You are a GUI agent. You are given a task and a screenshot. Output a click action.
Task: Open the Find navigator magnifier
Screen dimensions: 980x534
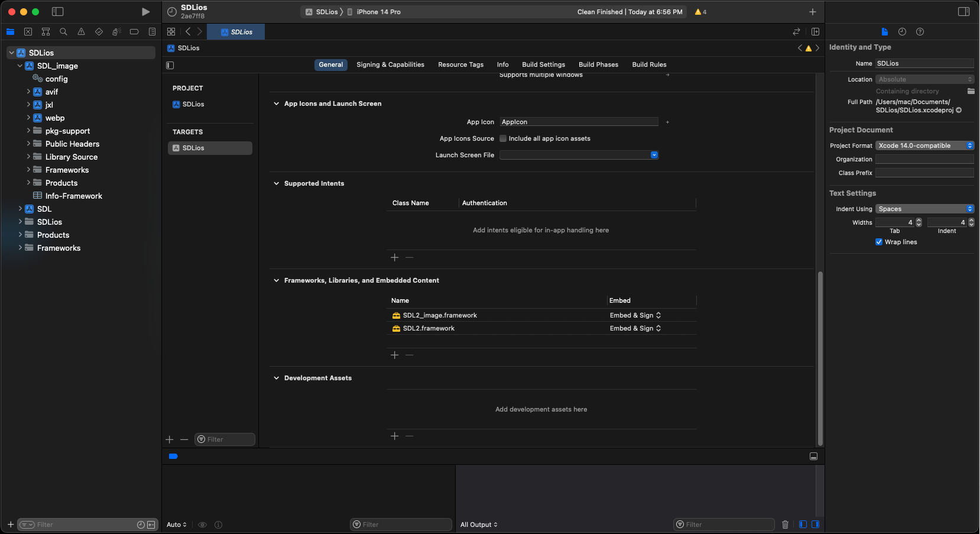pyautogui.click(x=63, y=32)
